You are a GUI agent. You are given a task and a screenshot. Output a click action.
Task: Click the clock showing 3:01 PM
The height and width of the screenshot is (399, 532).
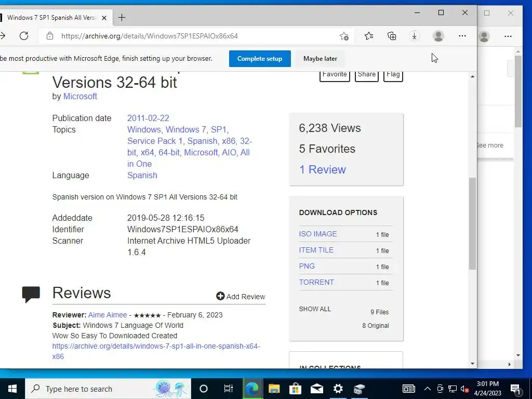click(x=487, y=389)
